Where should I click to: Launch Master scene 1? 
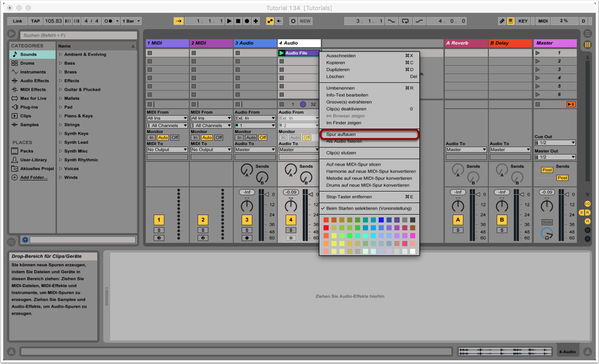(537, 53)
